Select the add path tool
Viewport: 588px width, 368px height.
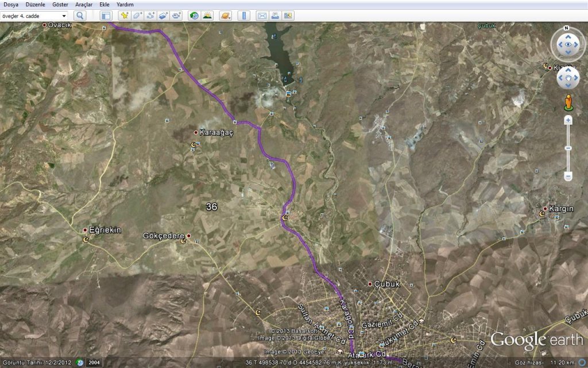tap(150, 16)
